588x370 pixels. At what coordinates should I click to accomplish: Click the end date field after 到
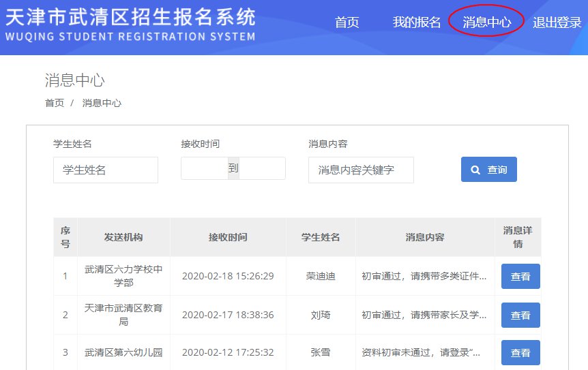point(262,168)
